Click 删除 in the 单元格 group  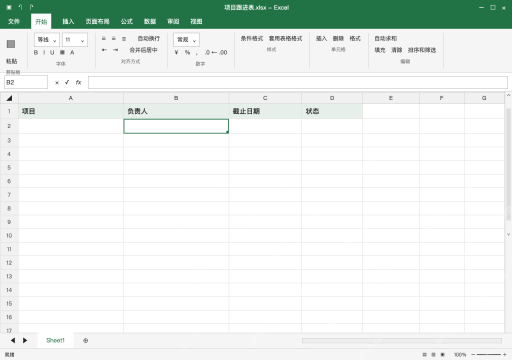(338, 39)
